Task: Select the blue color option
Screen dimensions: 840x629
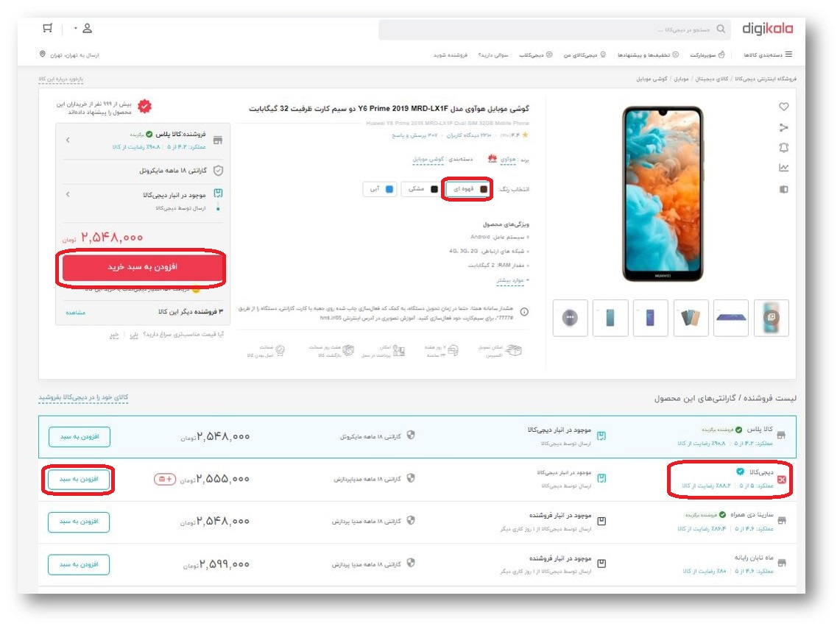Action: pyautogui.click(x=380, y=189)
